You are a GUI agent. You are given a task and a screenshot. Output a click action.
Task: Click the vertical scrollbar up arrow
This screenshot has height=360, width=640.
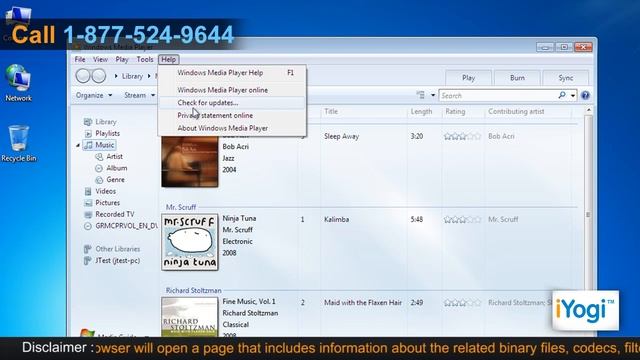[x=588, y=111]
